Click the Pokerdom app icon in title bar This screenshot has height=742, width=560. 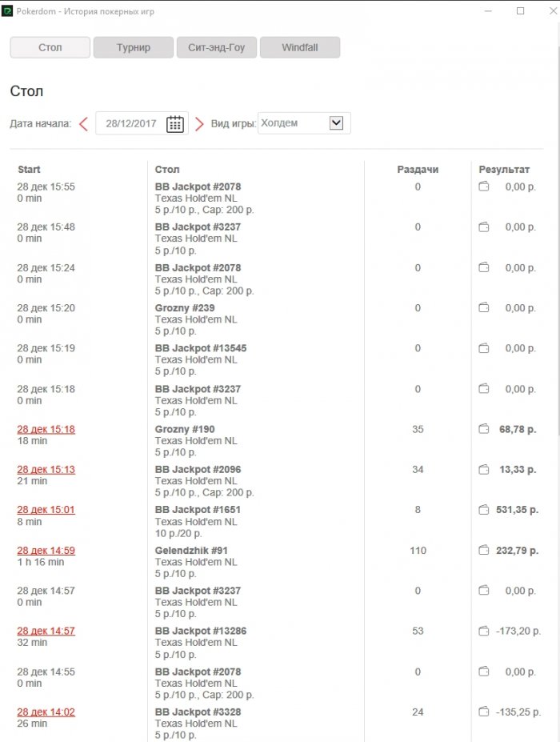pyautogui.click(x=8, y=12)
